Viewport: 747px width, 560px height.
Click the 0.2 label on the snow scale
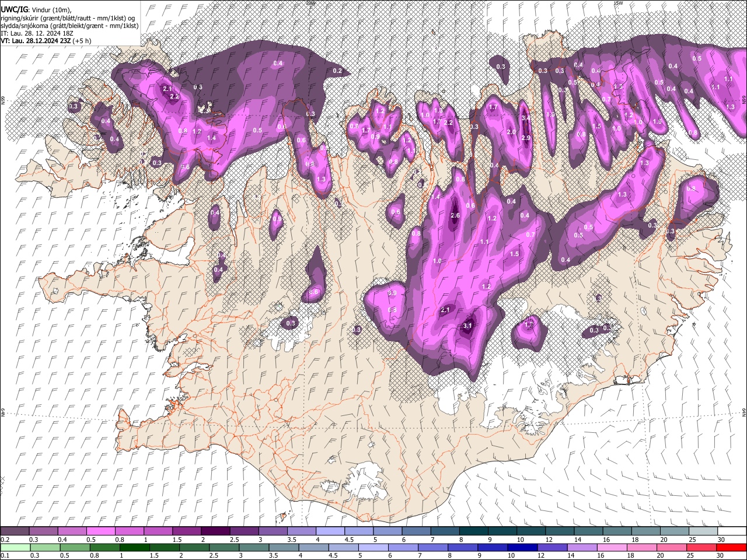coord(4,540)
